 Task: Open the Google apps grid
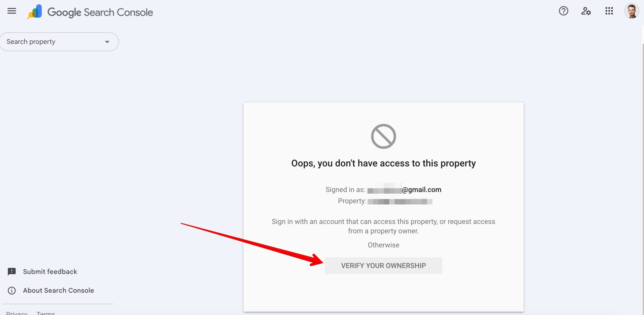(609, 11)
